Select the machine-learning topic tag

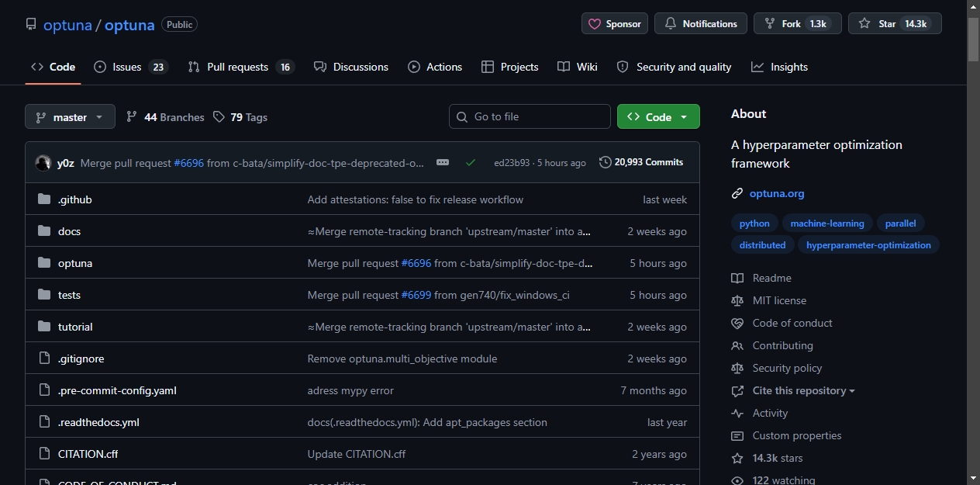coord(827,223)
